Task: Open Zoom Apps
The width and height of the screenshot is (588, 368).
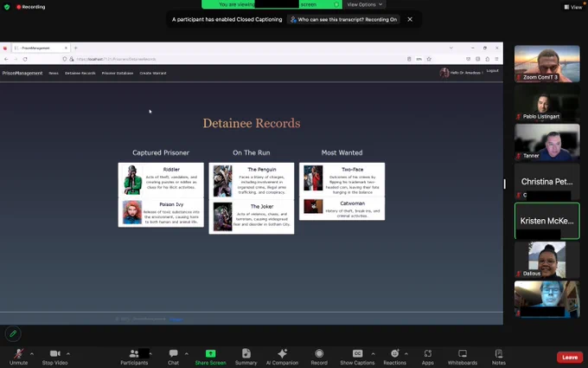Action: coord(427,357)
